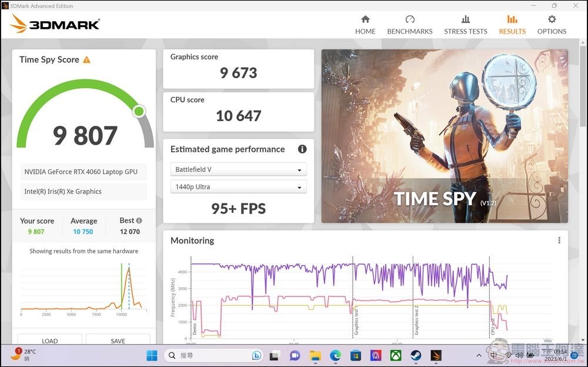Open the Monitoring panel three-dot menu
Image resolution: width=588 pixels, height=367 pixels.
[x=559, y=240]
